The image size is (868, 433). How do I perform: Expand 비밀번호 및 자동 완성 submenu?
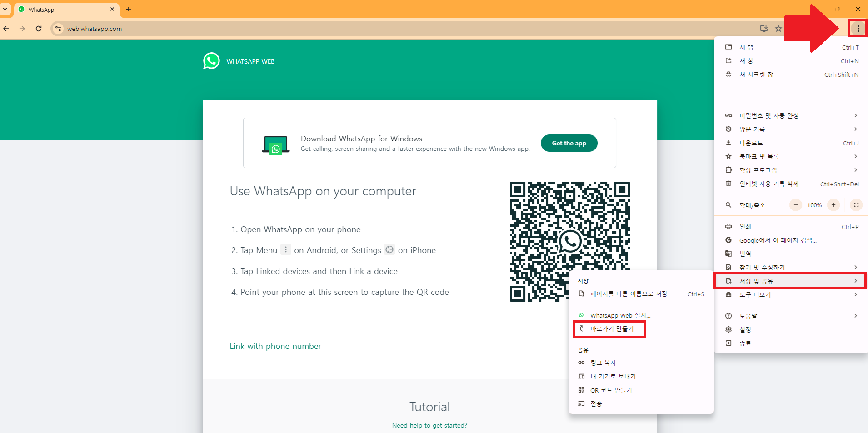pos(791,115)
